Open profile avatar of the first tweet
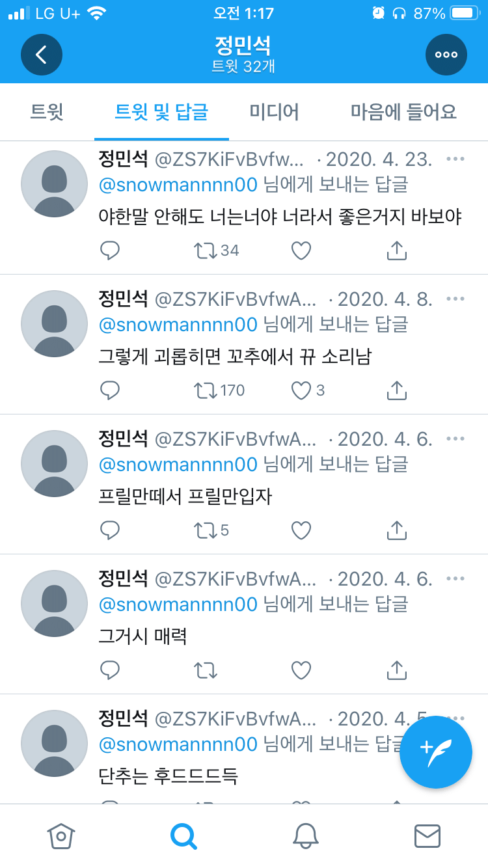The width and height of the screenshot is (488, 868). pyautogui.click(x=54, y=183)
